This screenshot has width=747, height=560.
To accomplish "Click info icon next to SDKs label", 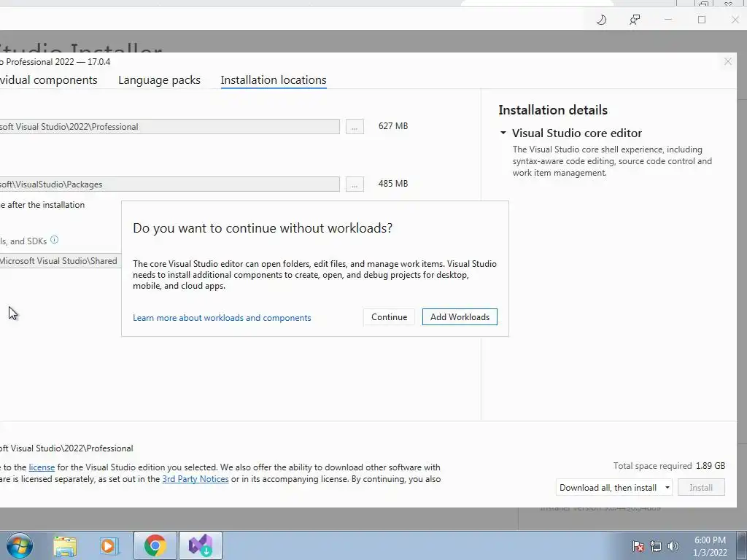I will [x=54, y=239].
